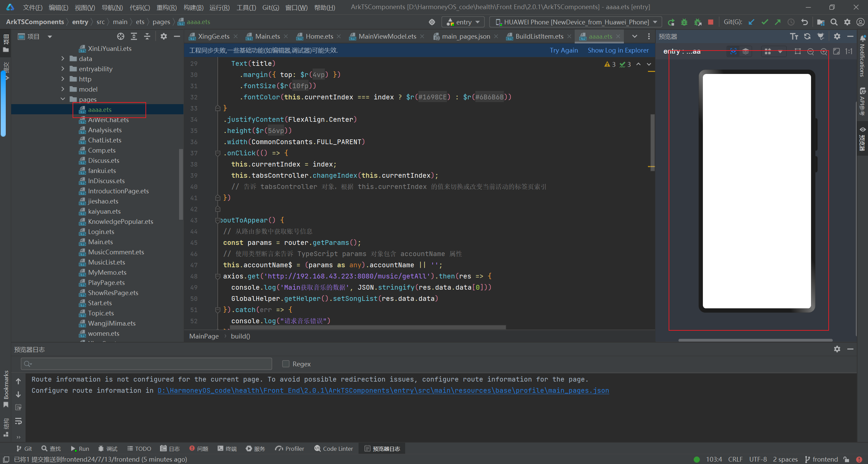Viewport: 868px width, 464px height.
Task: Open IDE settings gear in main toolbar
Action: pos(847,22)
